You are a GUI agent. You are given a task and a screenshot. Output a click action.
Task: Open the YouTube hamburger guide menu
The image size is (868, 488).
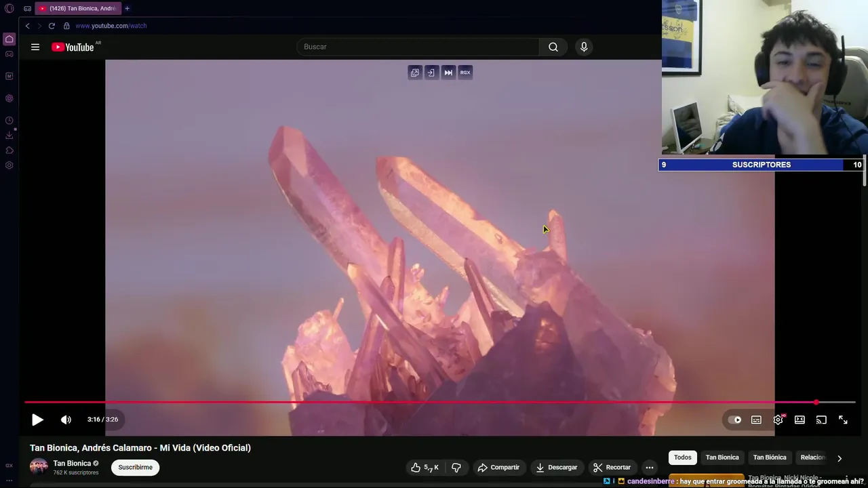pos(35,47)
